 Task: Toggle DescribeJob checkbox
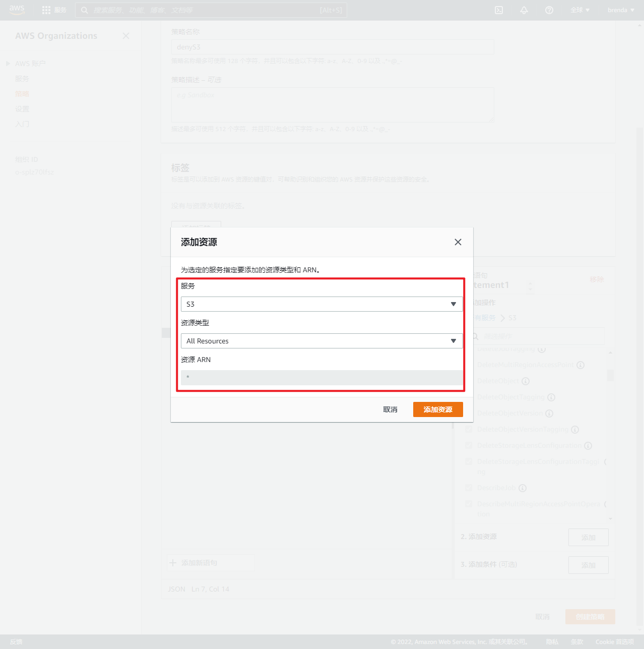point(469,488)
